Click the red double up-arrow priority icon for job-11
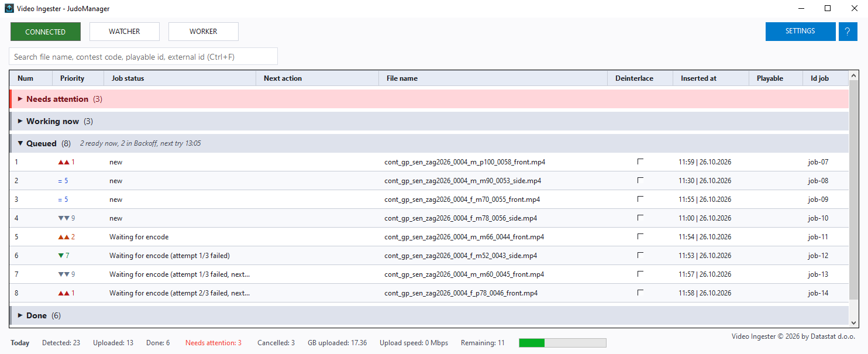 click(63, 237)
